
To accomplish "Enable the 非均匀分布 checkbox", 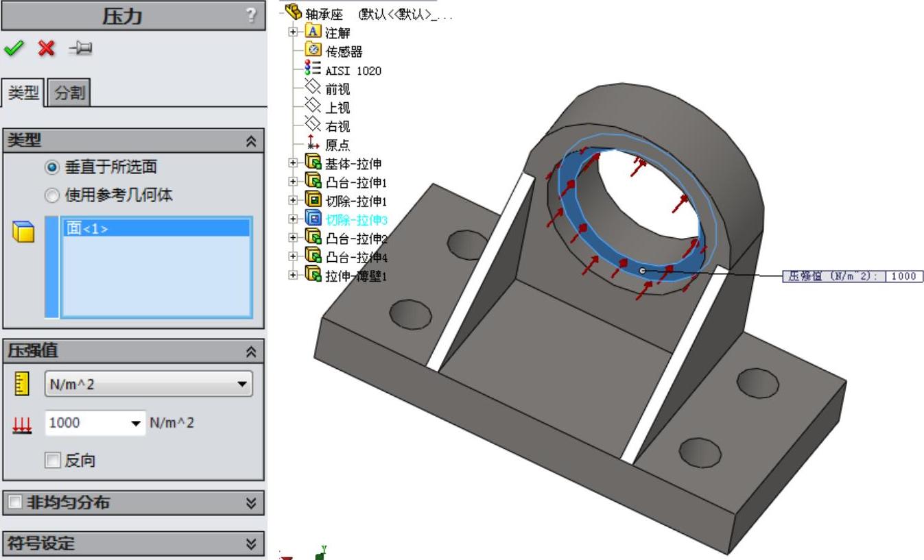I will (15, 502).
